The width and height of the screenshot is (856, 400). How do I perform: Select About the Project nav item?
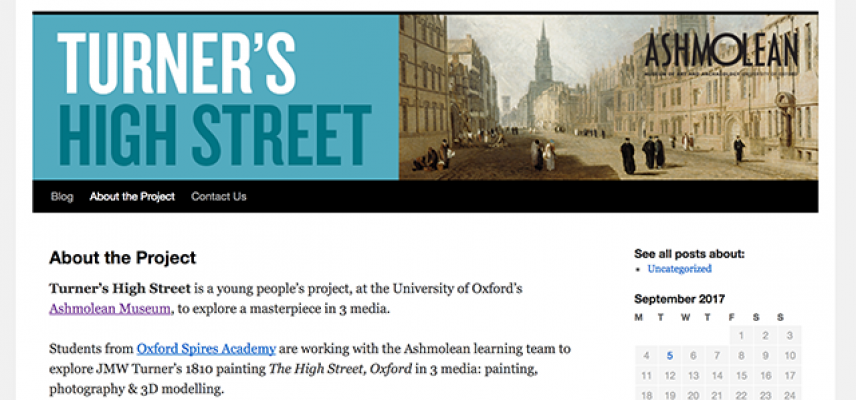coord(132,196)
